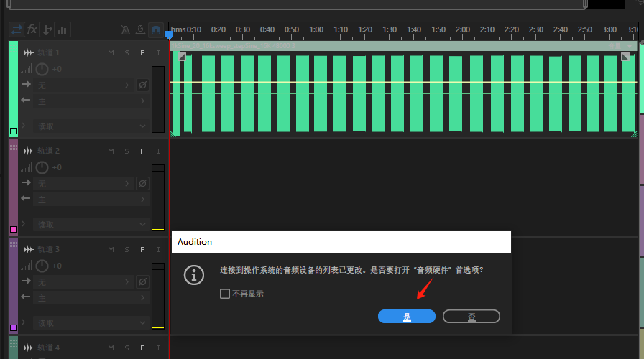Open 轨道 1 output dropdown 主

tap(91, 101)
